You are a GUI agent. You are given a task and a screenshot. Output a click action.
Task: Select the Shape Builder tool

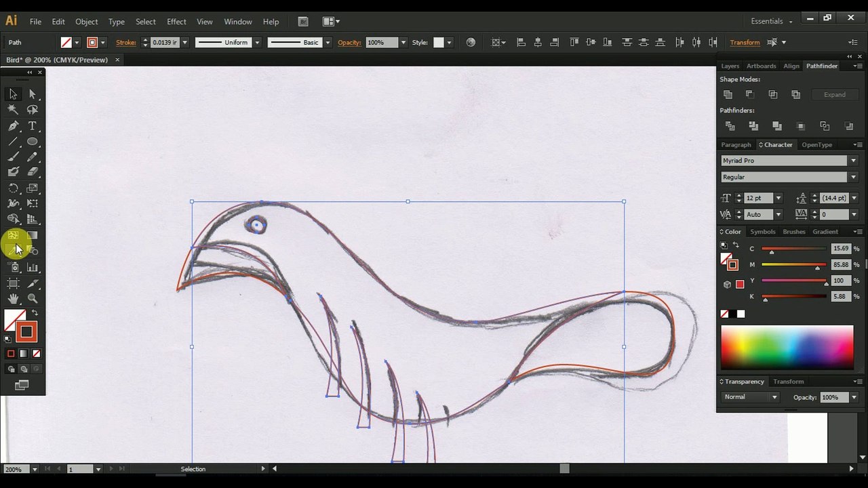[13, 219]
